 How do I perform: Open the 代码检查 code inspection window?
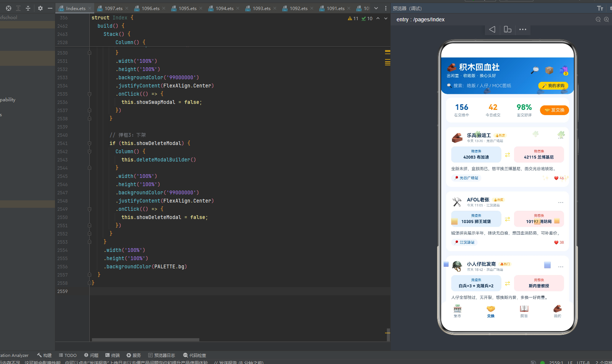[195, 355]
